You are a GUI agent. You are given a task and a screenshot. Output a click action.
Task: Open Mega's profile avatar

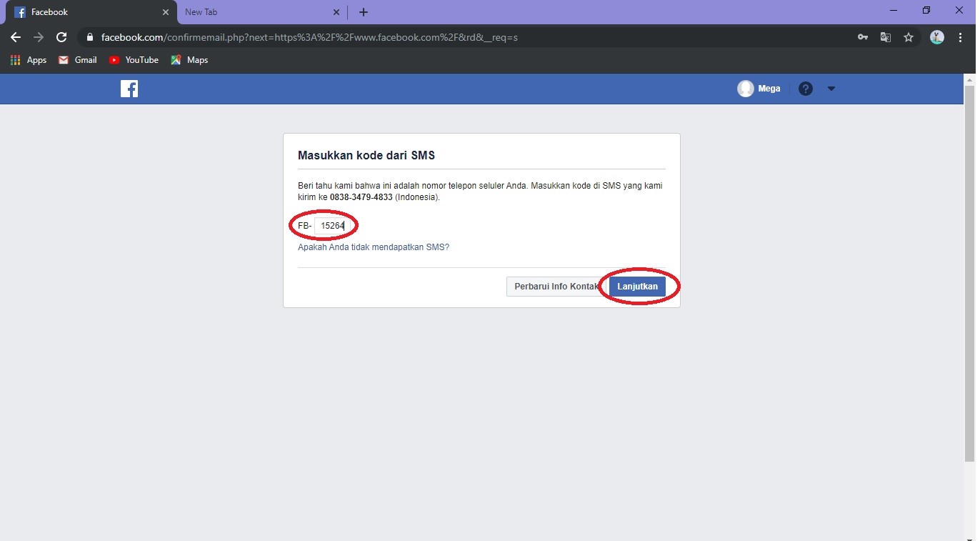[746, 89]
